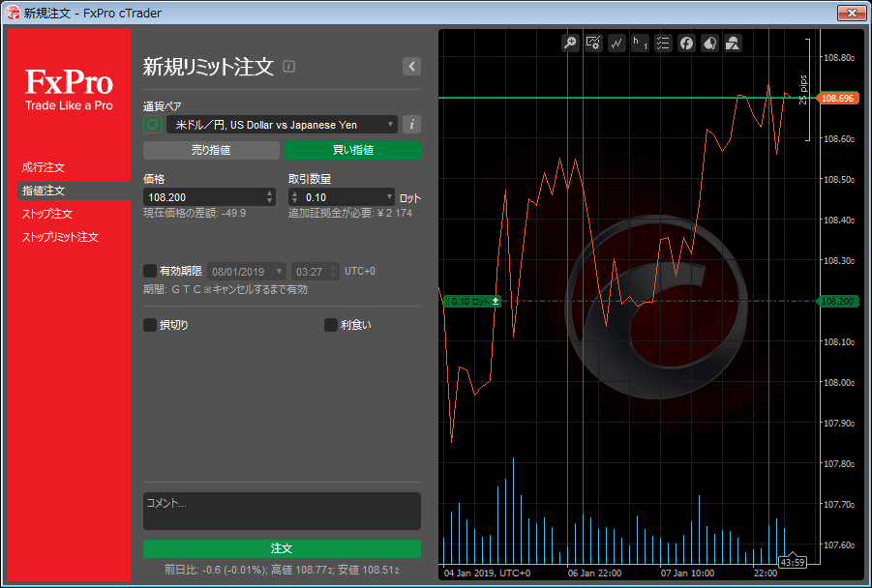The height and width of the screenshot is (588, 872).
Task: Select the h1 timeframe button
Action: coord(640,43)
